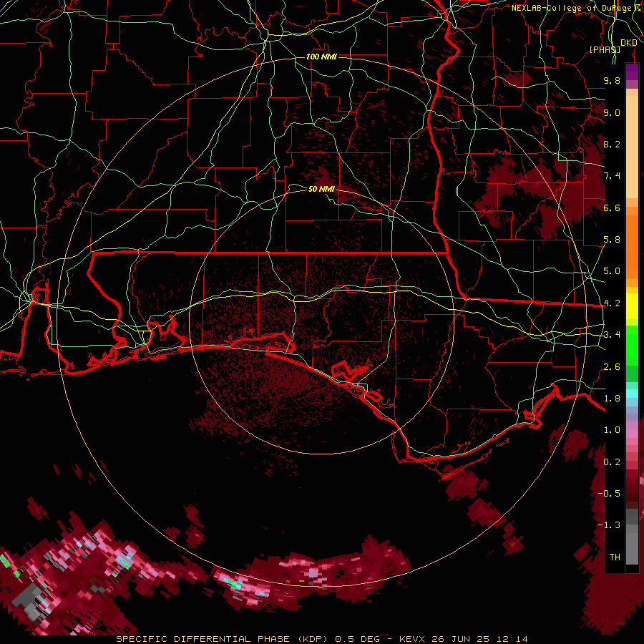Screen dimensions: 644x644
Task: Click the 6.6 legend value
Action: 612,208
